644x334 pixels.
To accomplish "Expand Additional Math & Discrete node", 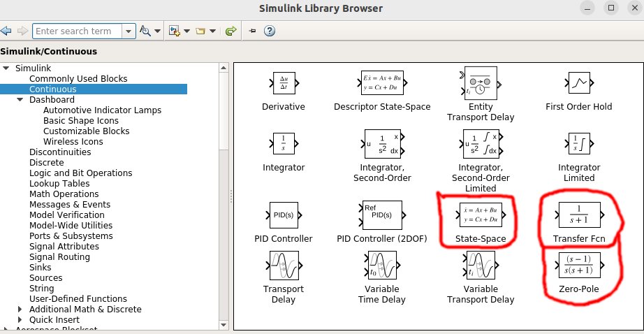I will click(x=20, y=310).
